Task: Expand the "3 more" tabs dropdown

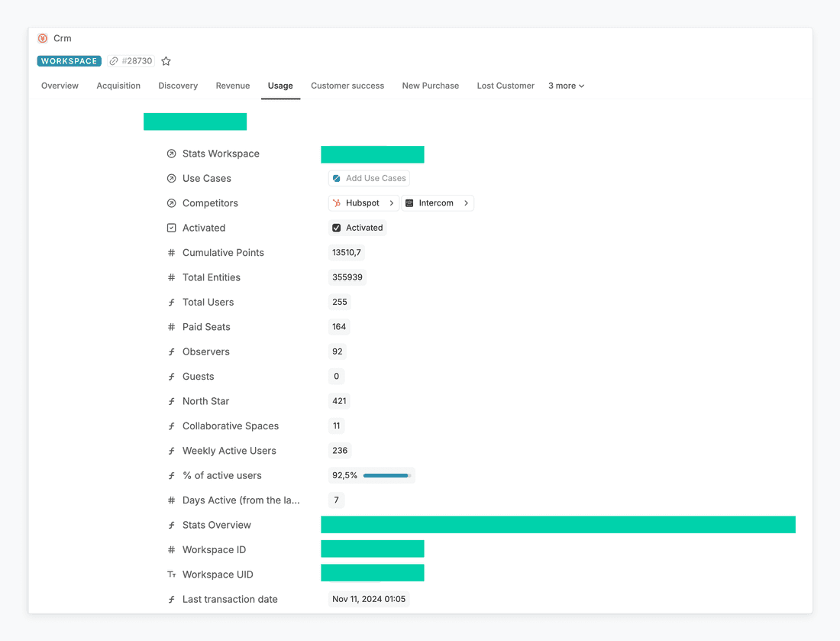Action: tap(566, 86)
